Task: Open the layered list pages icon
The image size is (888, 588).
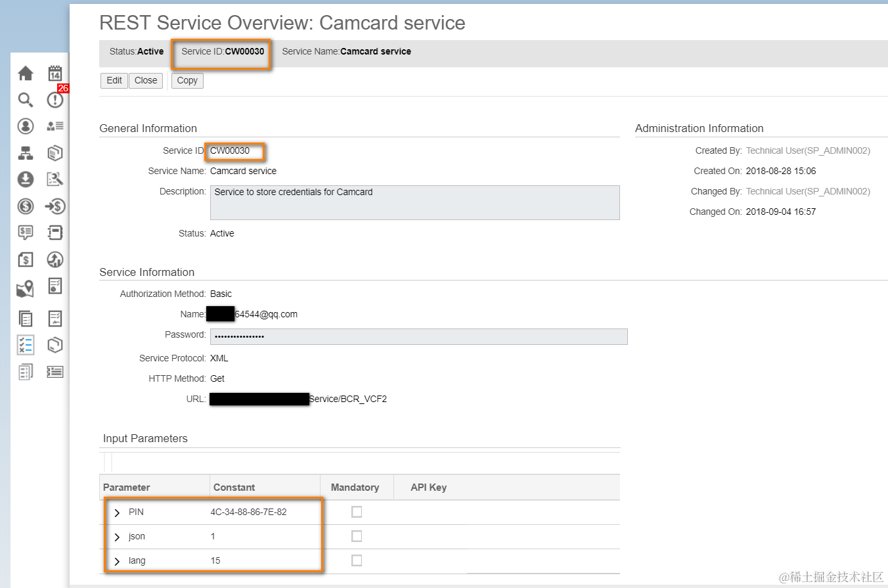Action: coord(25,372)
